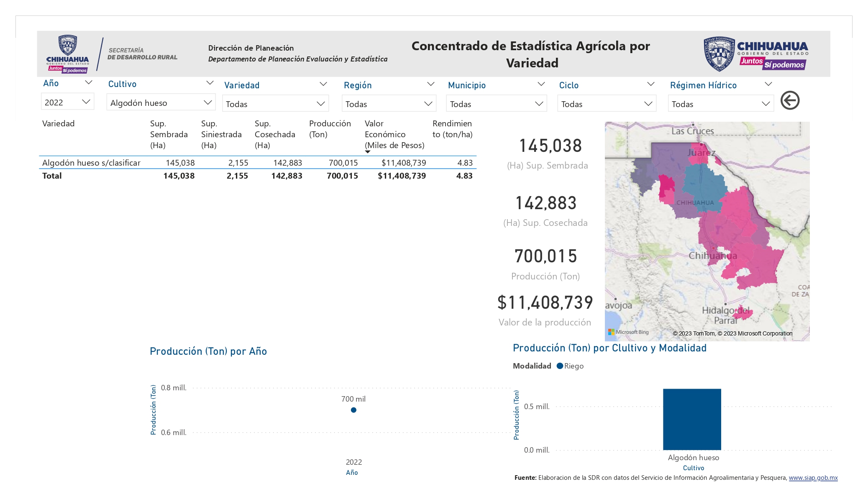Select the Algodón hueso blue bar
868x502 pixels.
[x=692, y=419]
